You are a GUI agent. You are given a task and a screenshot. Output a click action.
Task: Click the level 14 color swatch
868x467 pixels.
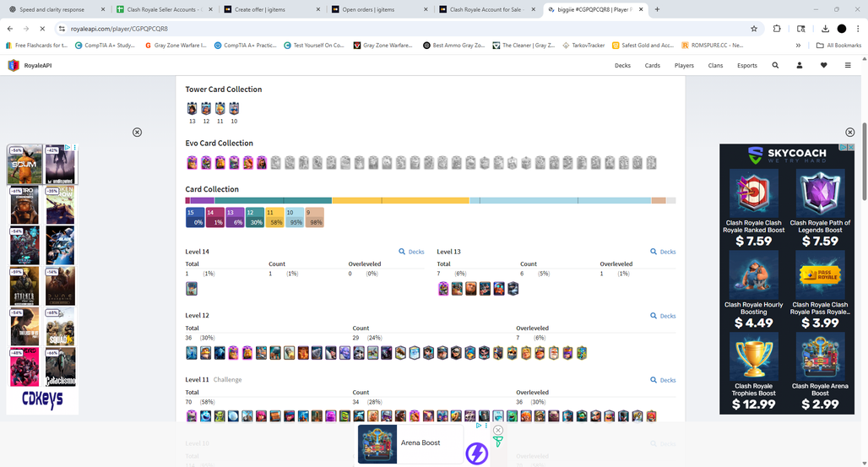tap(214, 217)
